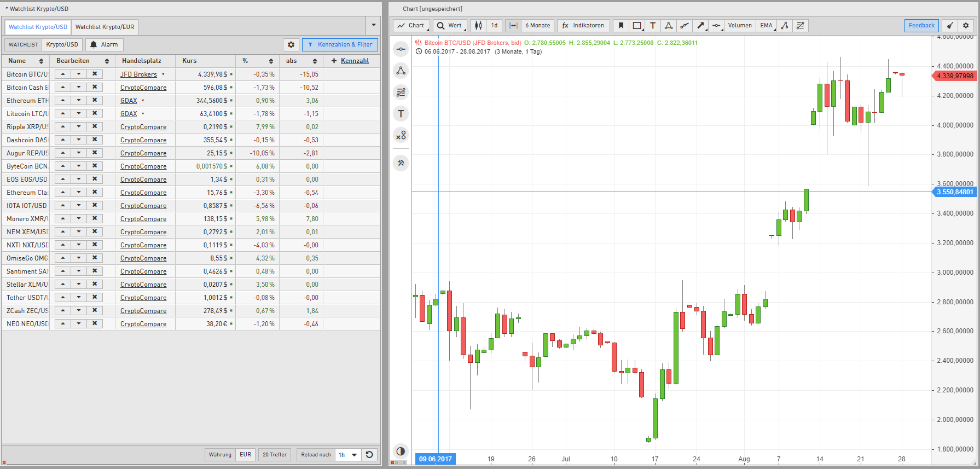Click the bookmark icon in chart toolbar
The height and width of the screenshot is (469, 980).
click(621, 26)
